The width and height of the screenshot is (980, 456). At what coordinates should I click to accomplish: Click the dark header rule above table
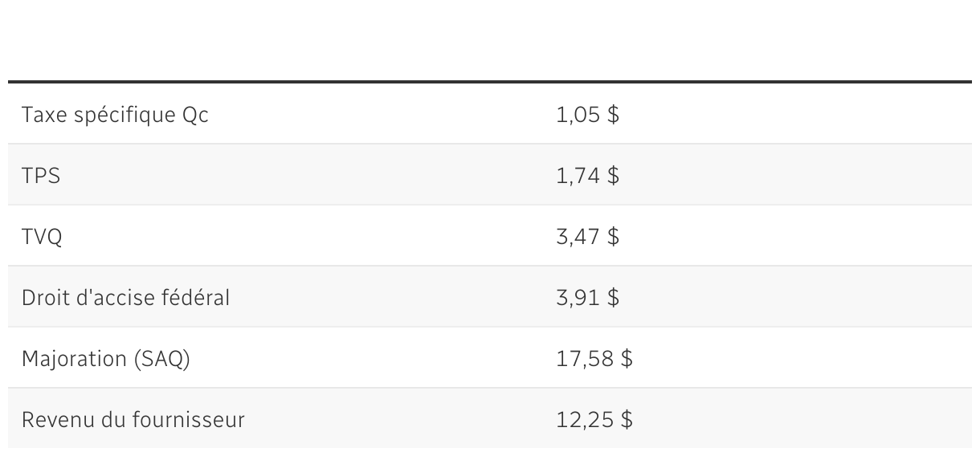pyautogui.click(x=490, y=82)
